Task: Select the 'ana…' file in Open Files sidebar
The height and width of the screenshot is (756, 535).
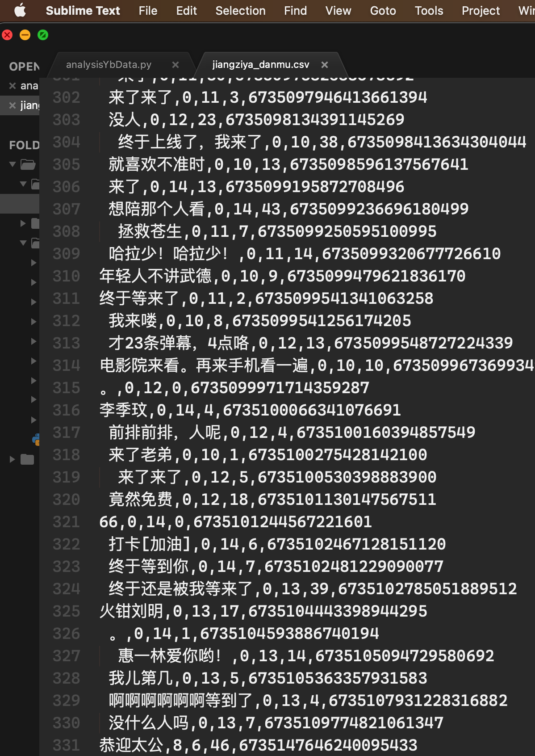Action: click(29, 86)
